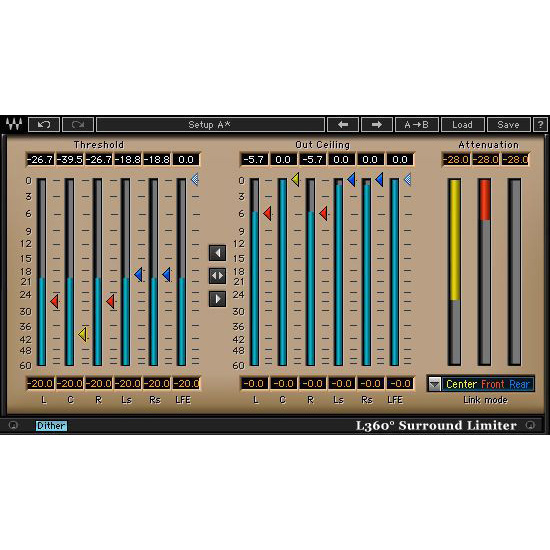The image size is (550, 550).
Task: Select Rear in Link mode display
Action: 519,384
